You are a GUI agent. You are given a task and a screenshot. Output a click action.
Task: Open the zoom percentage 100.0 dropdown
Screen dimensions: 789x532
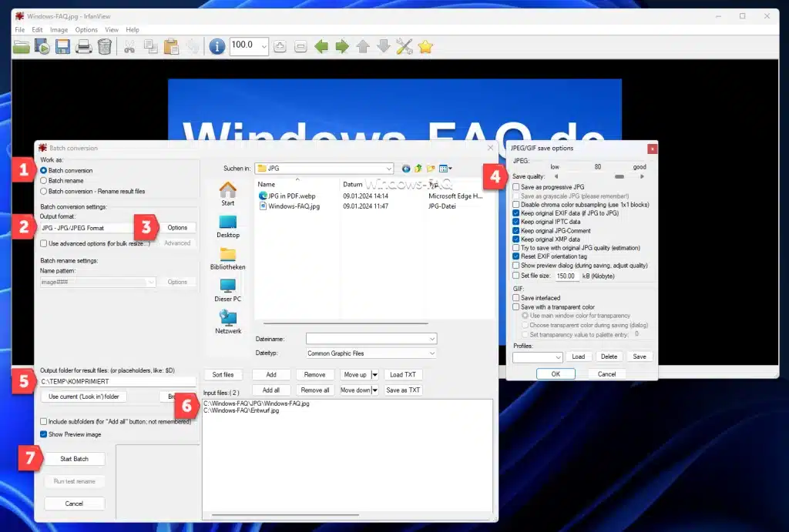tap(264, 47)
